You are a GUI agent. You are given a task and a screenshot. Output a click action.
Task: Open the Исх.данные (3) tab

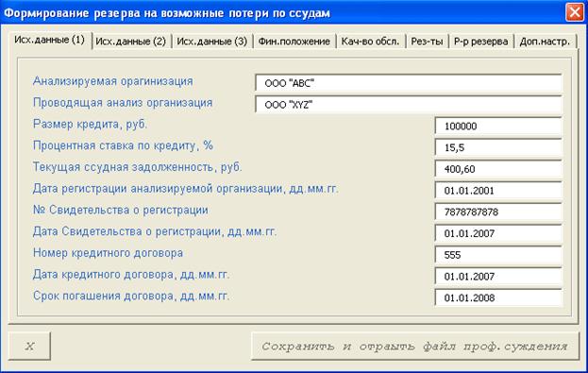[x=212, y=42]
